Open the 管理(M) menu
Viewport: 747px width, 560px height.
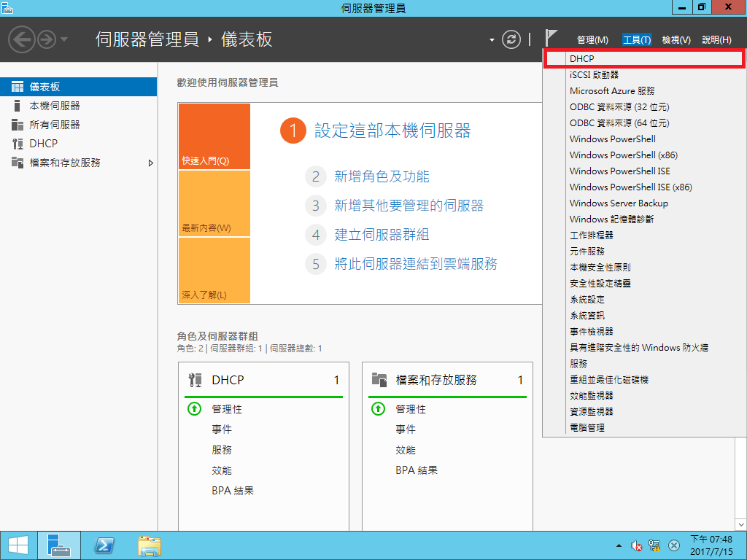[x=592, y=40]
